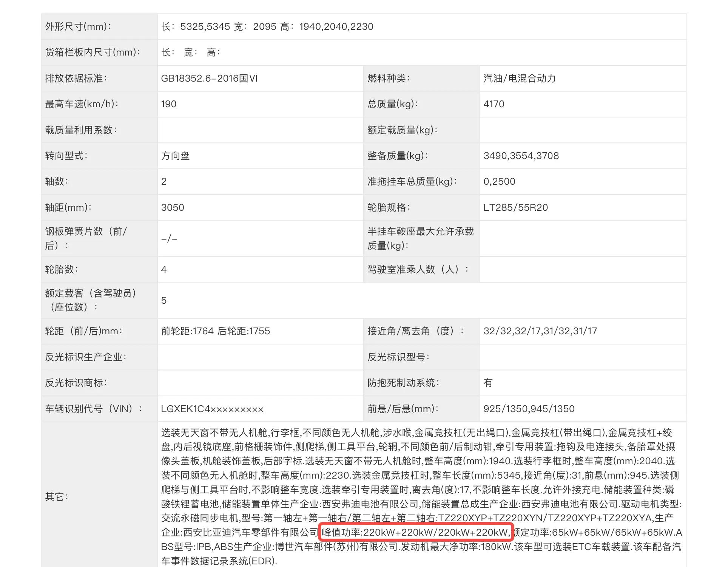Viewport: 728px width, 567px height.
Task: Select text 峰值功率:220kW+220kW/220kW+220kW
Action: (415, 532)
